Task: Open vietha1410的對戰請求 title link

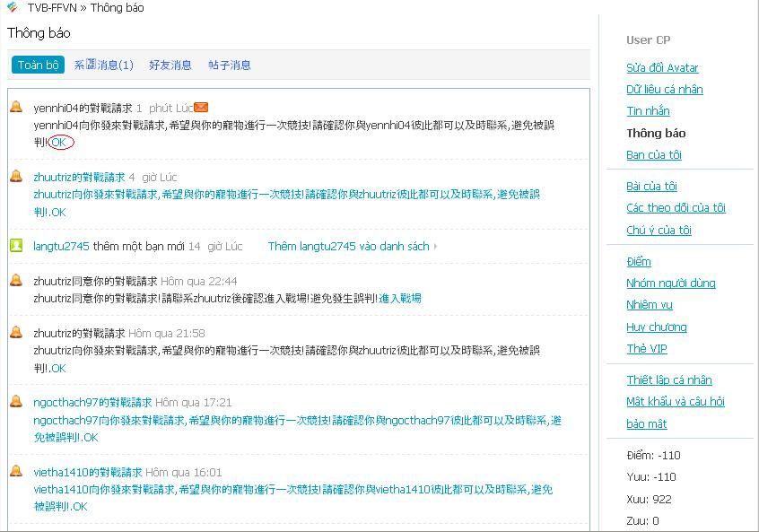Action: 88,472
